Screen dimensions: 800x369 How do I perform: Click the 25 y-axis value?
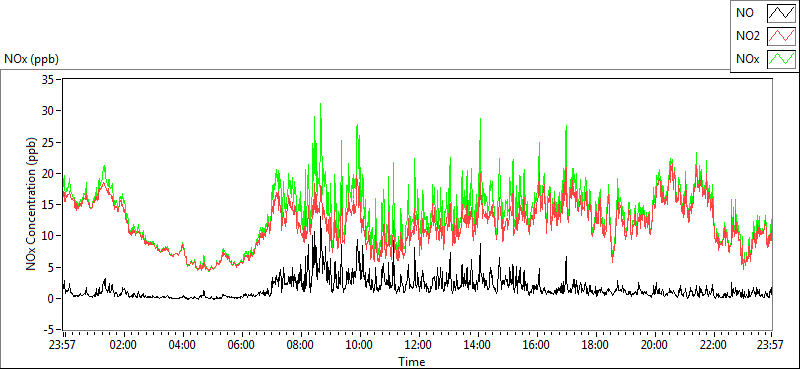tap(49, 142)
